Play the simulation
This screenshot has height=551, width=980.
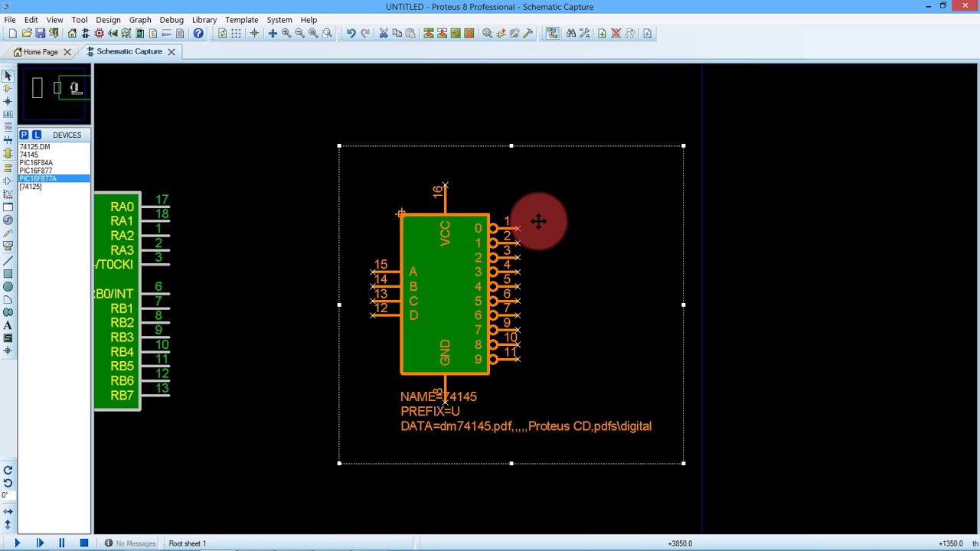pyautogui.click(x=17, y=543)
